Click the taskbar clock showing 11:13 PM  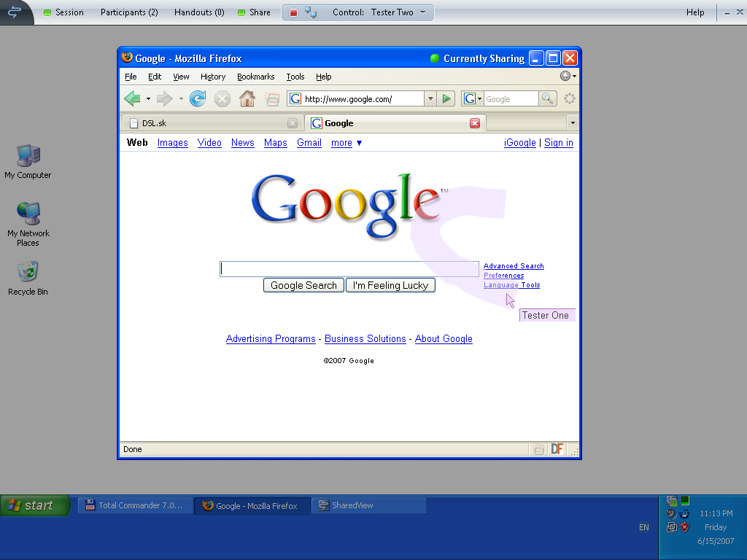(x=716, y=513)
